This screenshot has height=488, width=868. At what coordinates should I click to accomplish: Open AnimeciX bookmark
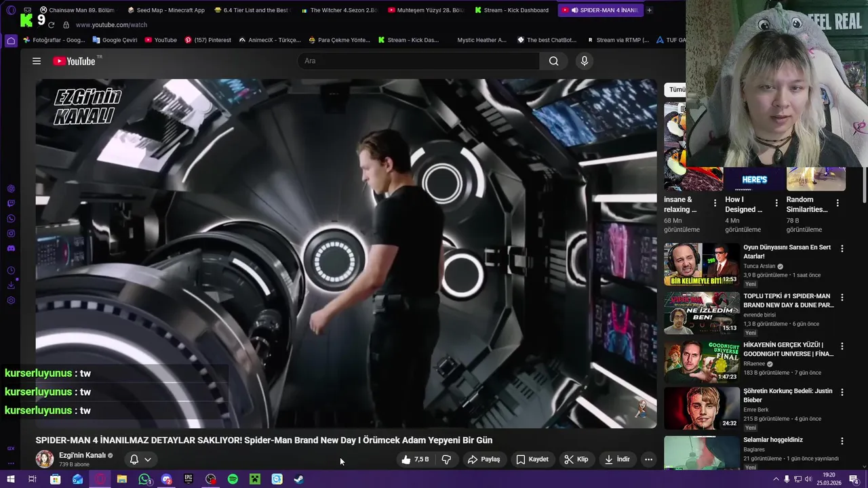[x=269, y=40]
